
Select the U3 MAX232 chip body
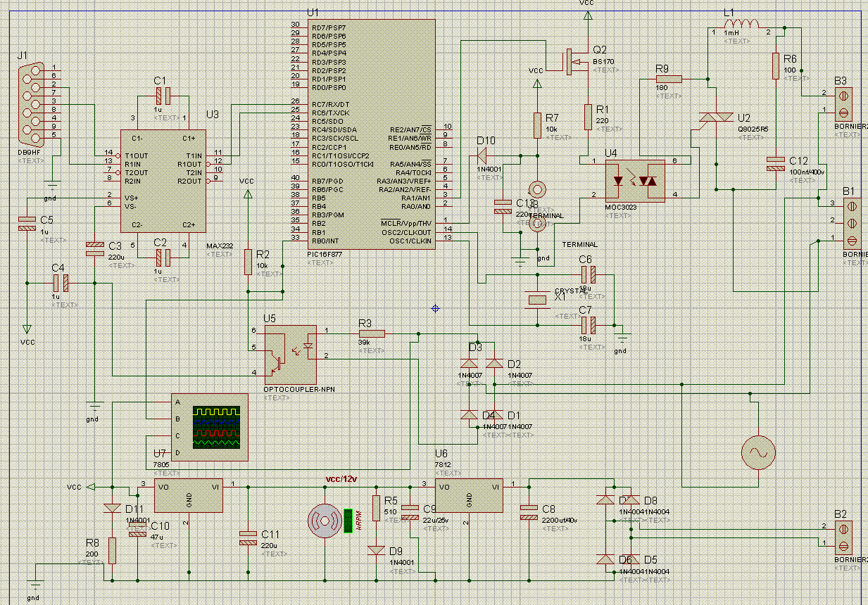[x=163, y=181]
